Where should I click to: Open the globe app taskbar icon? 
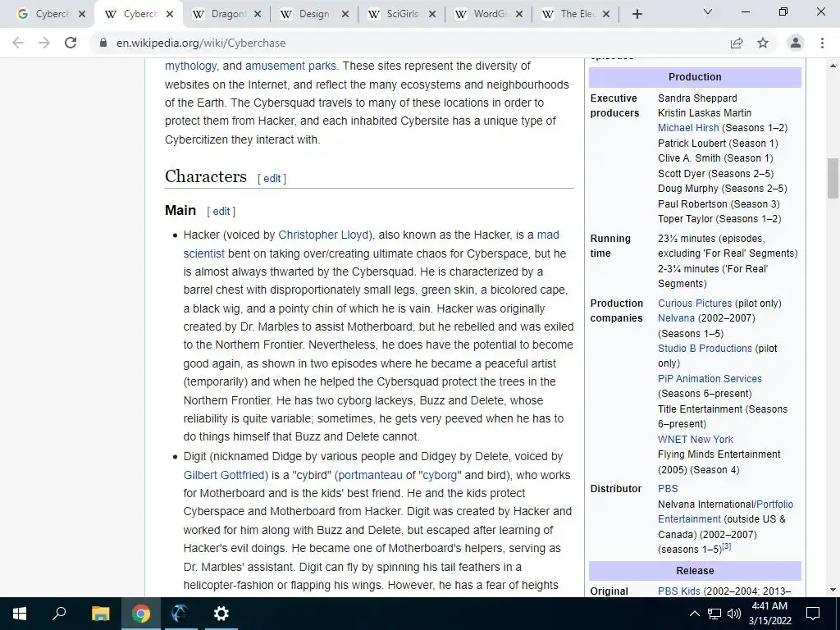(180, 614)
